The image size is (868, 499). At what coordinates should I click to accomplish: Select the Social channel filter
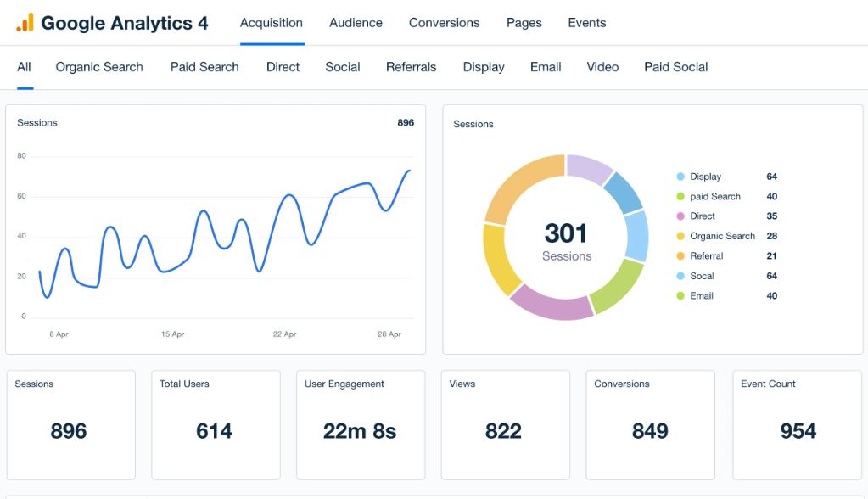click(x=343, y=67)
